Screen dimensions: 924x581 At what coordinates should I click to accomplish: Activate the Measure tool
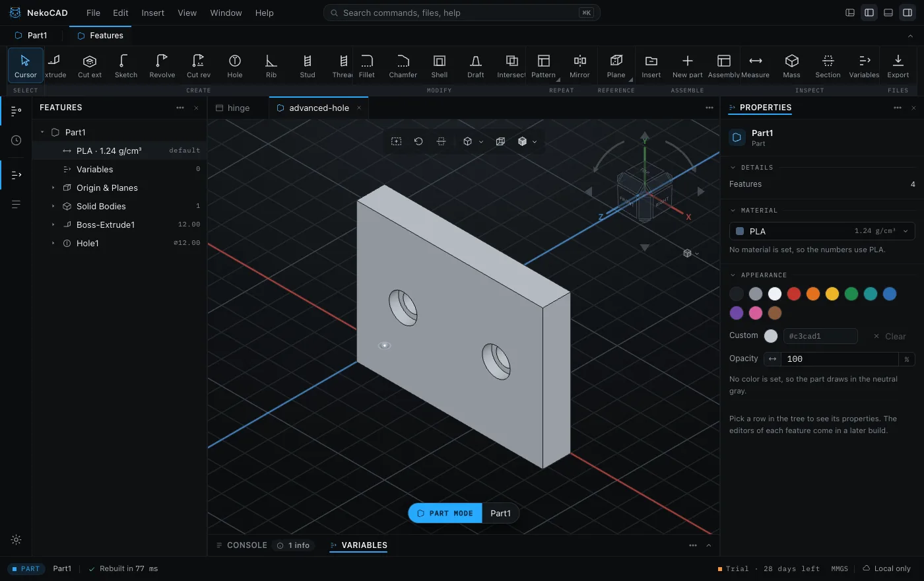tap(756, 66)
